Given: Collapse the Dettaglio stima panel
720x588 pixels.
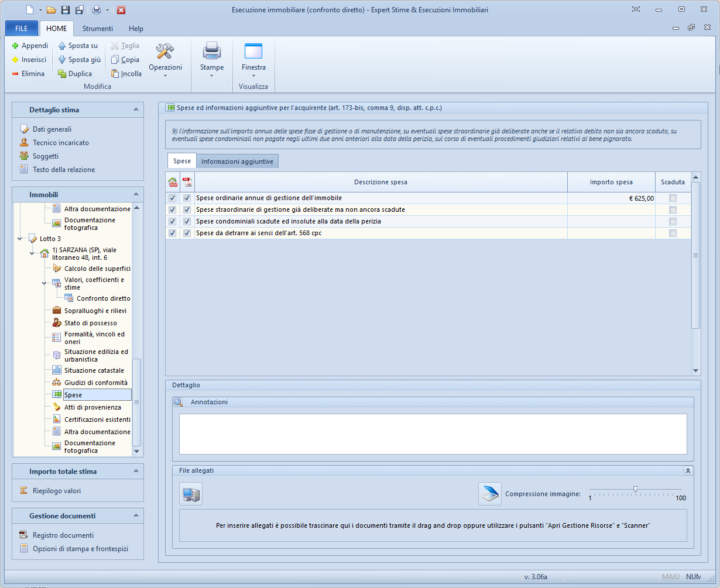Looking at the screenshot, I should point(136,109).
